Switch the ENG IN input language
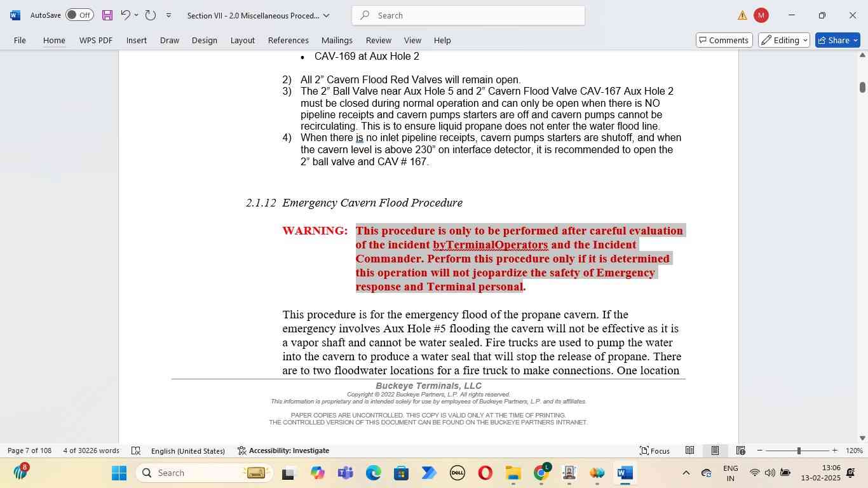Image resolution: width=868 pixels, height=488 pixels. (731, 473)
